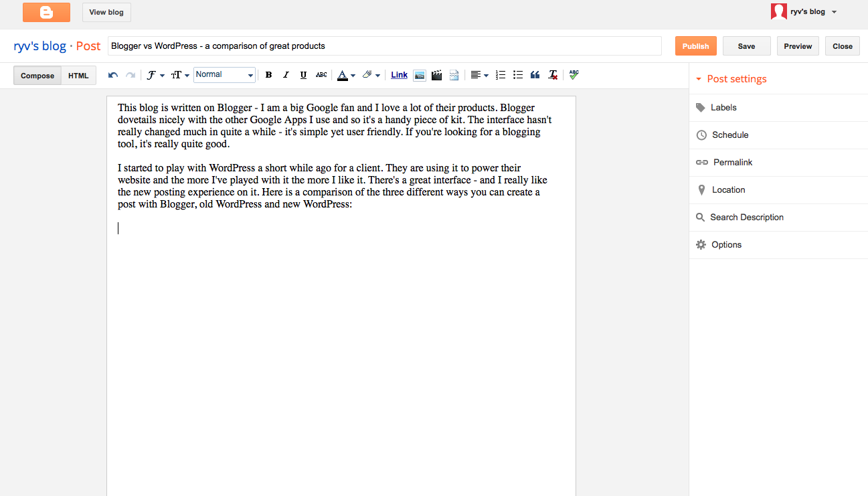This screenshot has height=496, width=868.
Task: Toggle bold formatting
Action: 268,75
